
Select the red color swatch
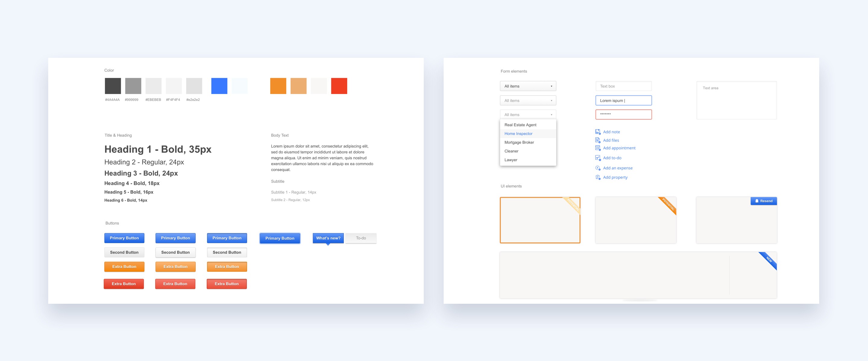click(x=340, y=85)
